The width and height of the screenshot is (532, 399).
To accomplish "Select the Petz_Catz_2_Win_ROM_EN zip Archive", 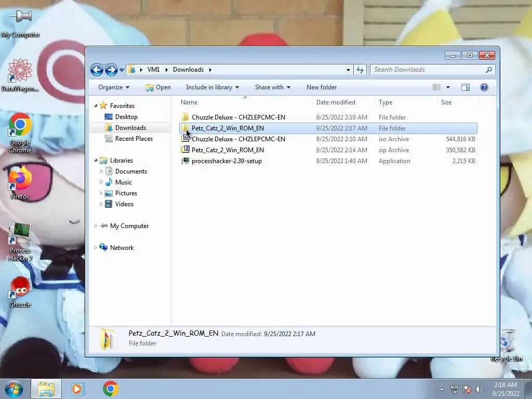I will [x=328, y=150].
